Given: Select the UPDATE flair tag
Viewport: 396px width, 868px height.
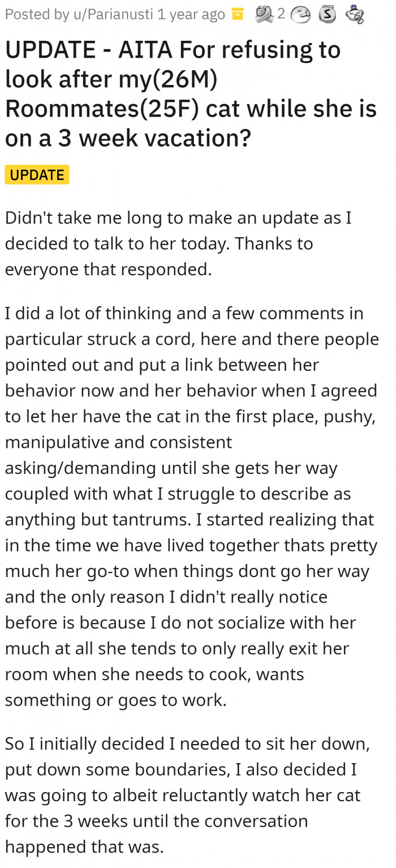Looking at the screenshot, I should point(37,174).
